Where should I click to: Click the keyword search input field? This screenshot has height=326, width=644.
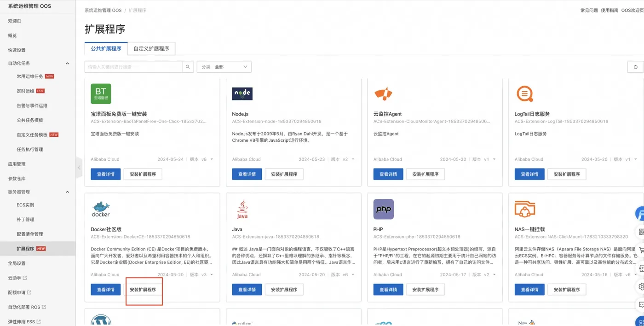pos(133,67)
